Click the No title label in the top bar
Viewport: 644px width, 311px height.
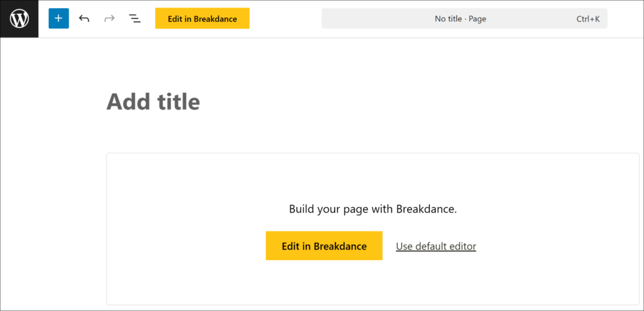point(448,19)
